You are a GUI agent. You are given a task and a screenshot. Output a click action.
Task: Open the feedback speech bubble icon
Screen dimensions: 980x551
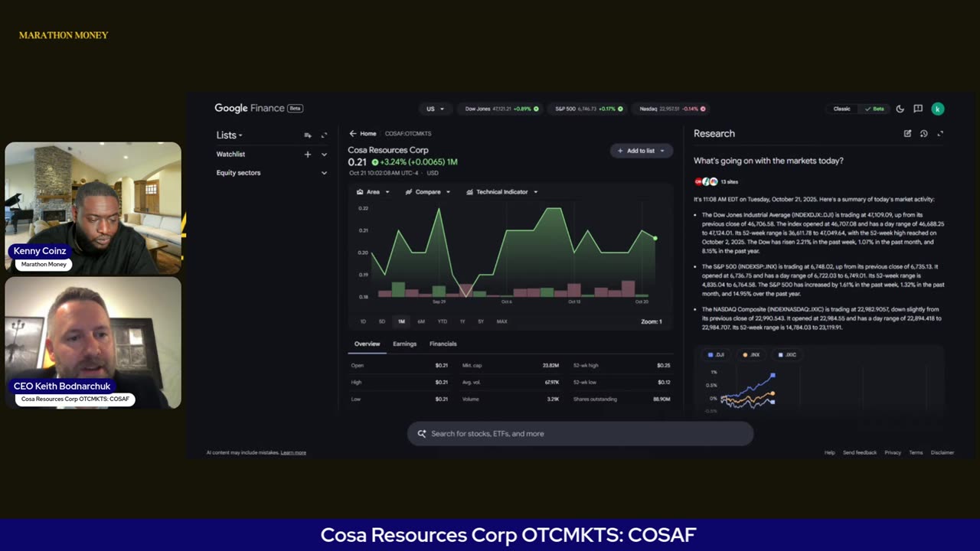point(918,109)
